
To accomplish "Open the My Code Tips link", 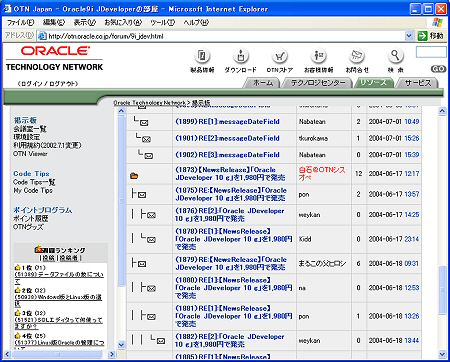I will (x=33, y=190).
